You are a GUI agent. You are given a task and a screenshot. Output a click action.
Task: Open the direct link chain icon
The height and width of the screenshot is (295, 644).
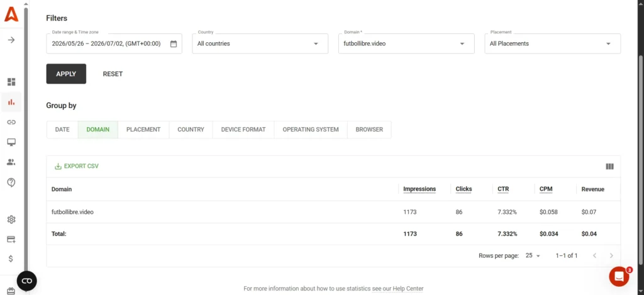pos(11,122)
